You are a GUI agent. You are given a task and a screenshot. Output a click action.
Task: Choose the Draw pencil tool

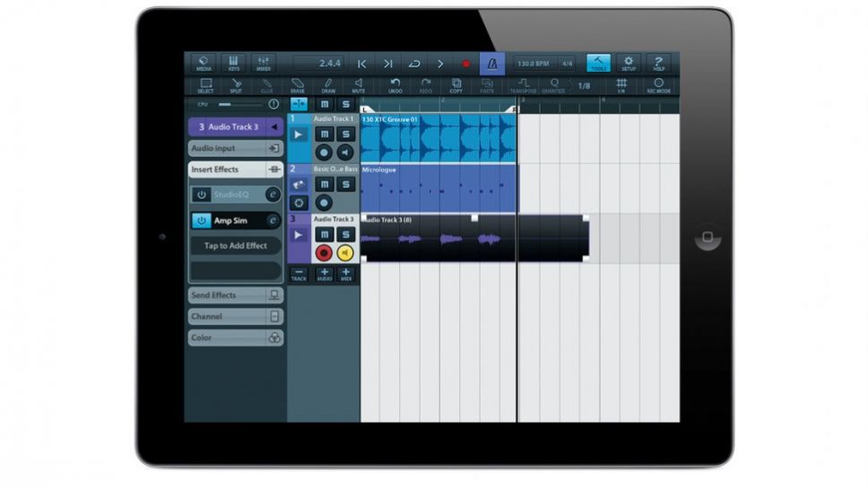[x=328, y=86]
